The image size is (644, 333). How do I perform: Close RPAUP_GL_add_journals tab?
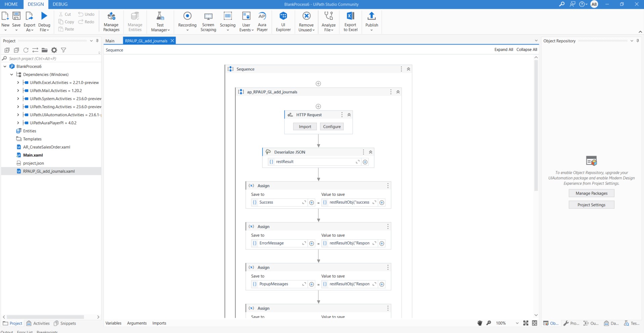tap(172, 41)
